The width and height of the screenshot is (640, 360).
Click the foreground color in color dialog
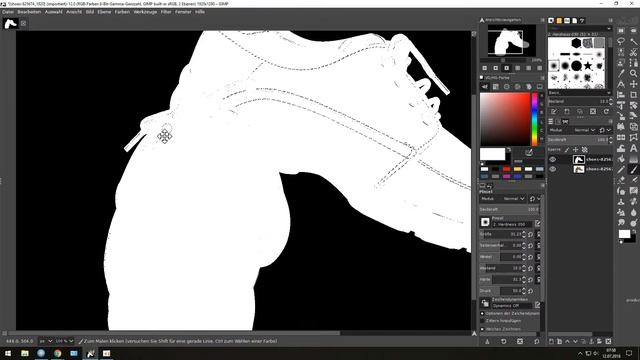coord(492,154)
